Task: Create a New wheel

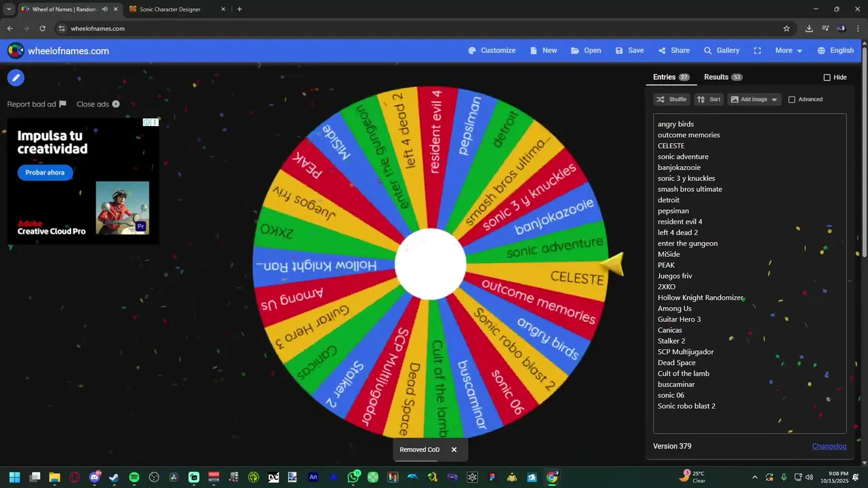Action: (x=543, y=51)
